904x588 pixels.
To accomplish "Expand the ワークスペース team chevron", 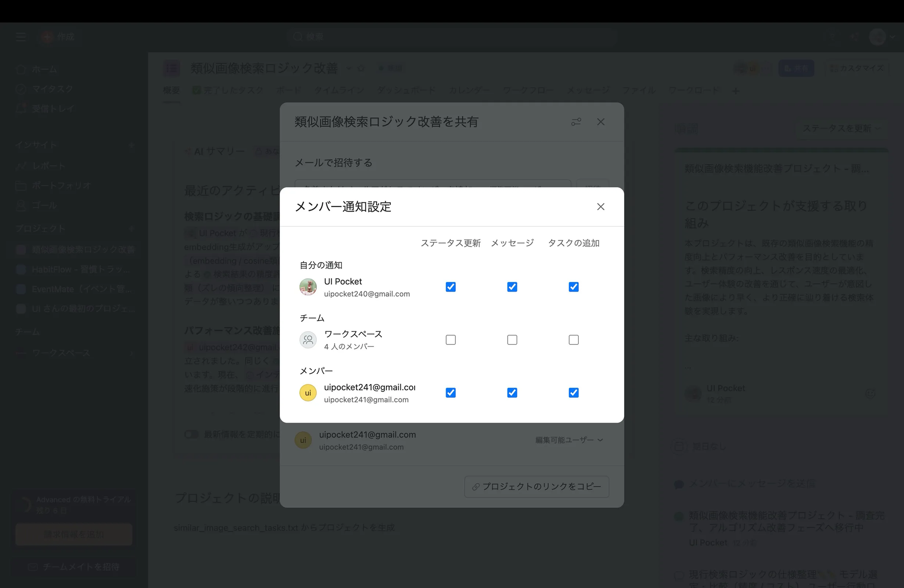I will [132, 353].
